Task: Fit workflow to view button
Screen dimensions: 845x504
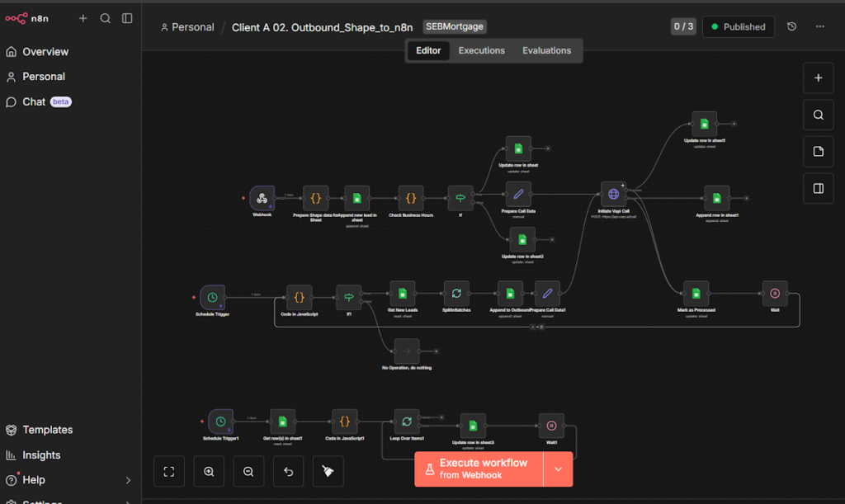Action: (169, 471)
